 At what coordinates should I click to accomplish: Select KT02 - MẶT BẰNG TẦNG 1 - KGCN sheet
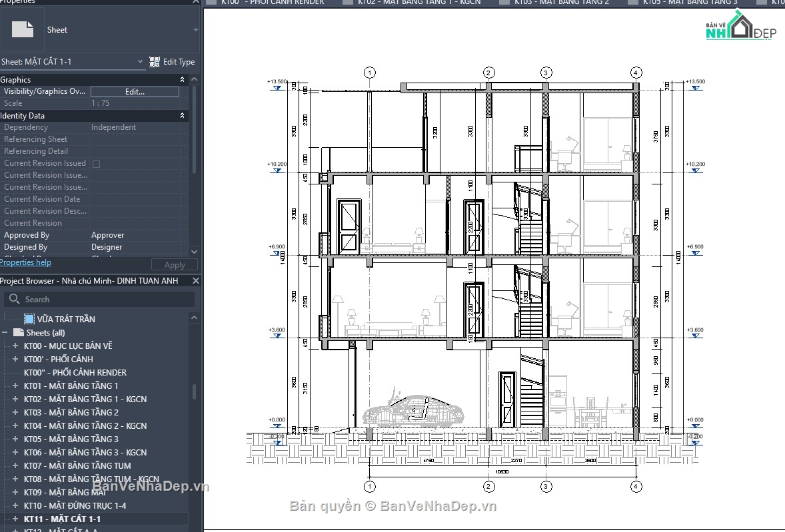(x=85, y=399)
